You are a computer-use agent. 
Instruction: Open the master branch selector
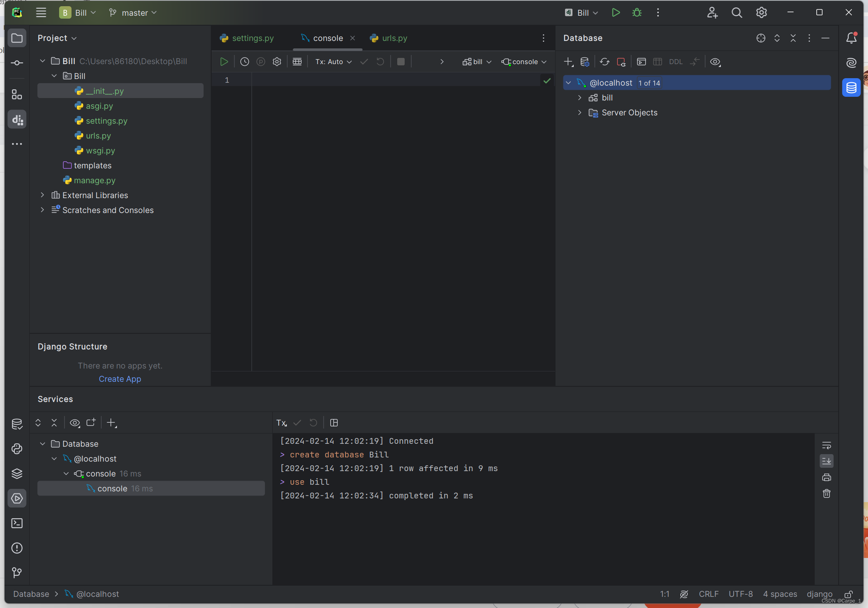coord(134,13)
